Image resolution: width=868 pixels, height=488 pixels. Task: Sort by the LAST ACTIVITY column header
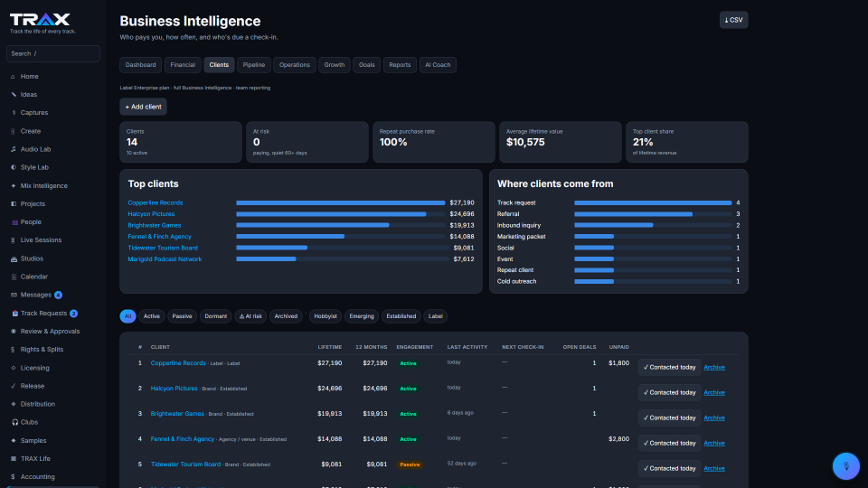pos(467,347)
